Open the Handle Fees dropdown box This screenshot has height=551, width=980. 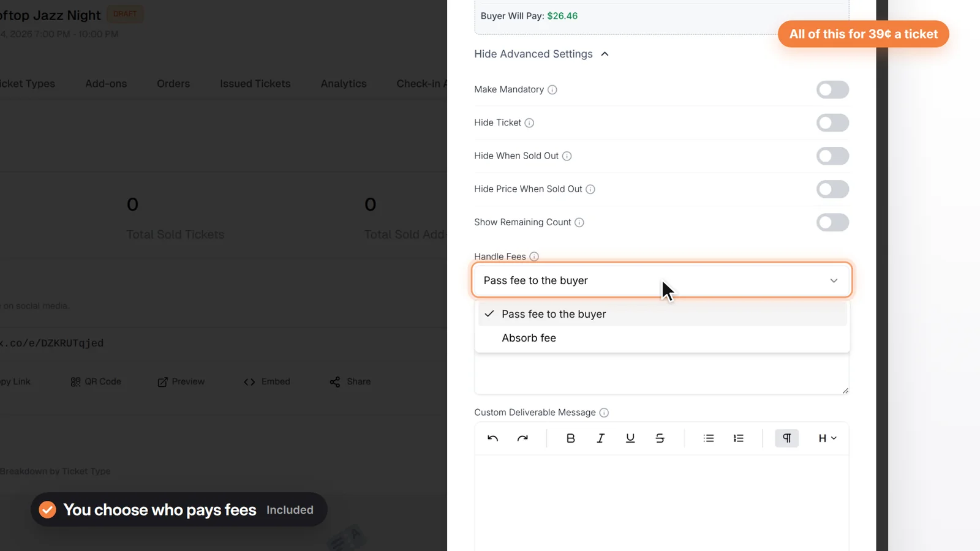(x=661, y=280)
